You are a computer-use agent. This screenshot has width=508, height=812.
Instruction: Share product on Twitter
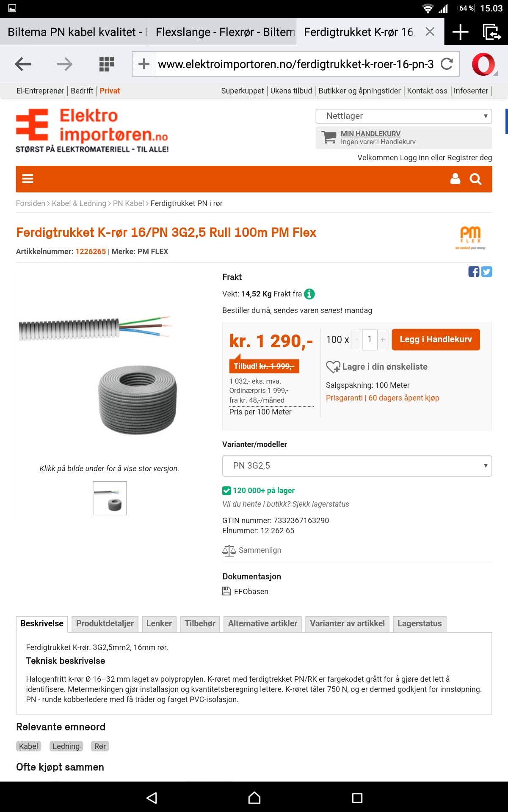(x=487, y=272)
